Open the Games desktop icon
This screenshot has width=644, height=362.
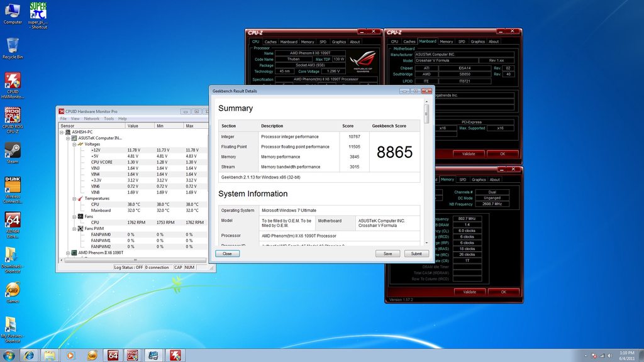click(13, 293)
